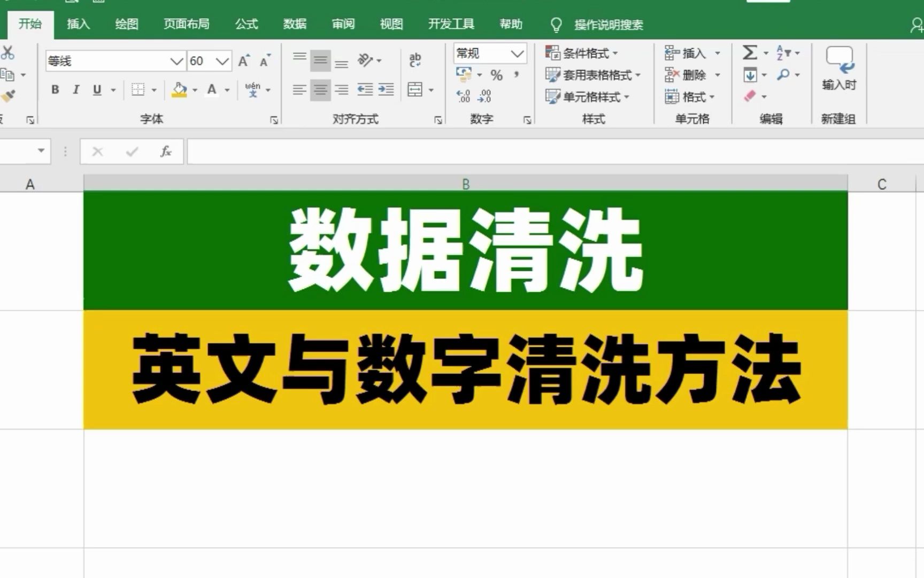Viewport: 924px width, 578px height.
Task: Apply fill color bucket
Action: 179,90
